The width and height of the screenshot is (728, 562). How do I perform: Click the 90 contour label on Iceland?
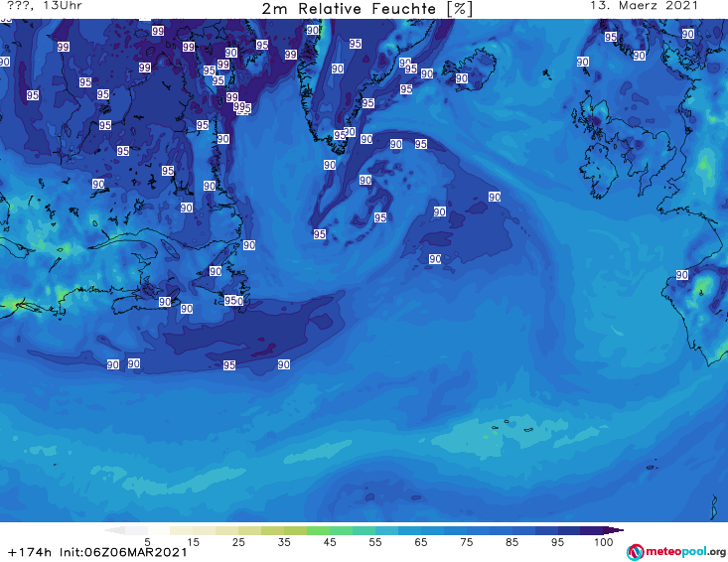[x=462, y=78]
